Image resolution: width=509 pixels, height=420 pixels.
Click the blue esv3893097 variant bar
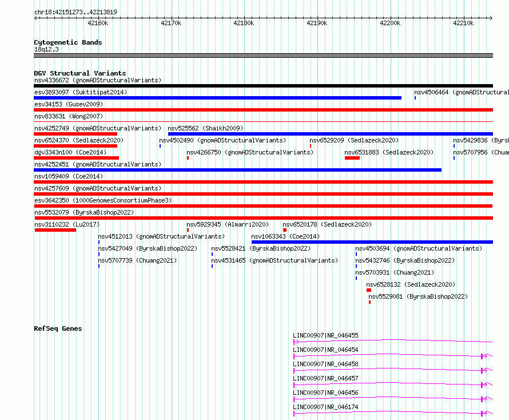tap(217, 98)
